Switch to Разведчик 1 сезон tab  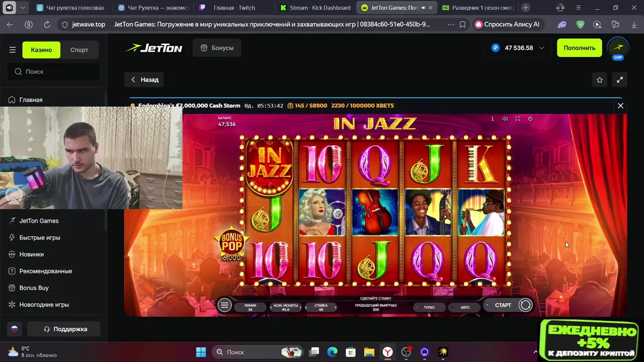click(x=478, y=8)
